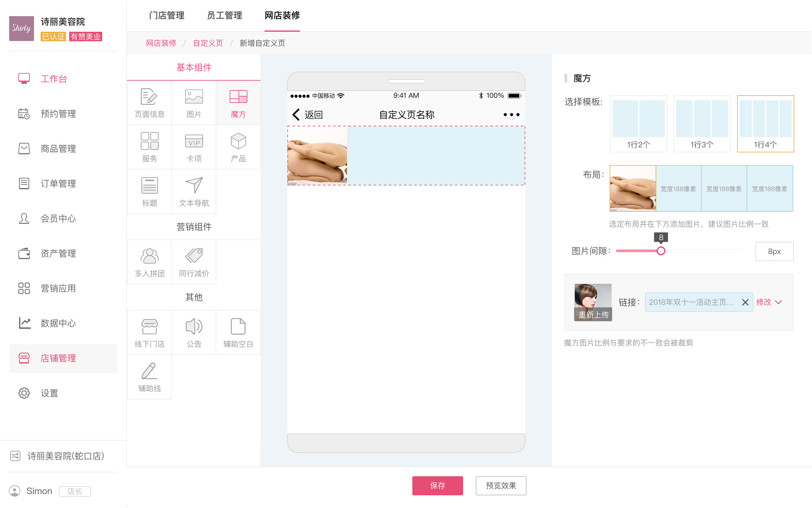Viewport: 812px width, 508px height.
Task: Open the phone preview three-dot menu
Action: click(x=511, y=115)
